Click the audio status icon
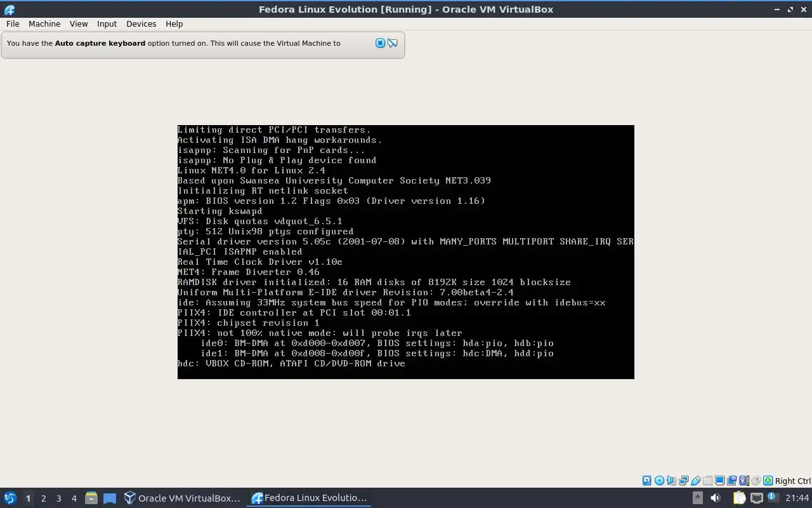 point(671,481)
